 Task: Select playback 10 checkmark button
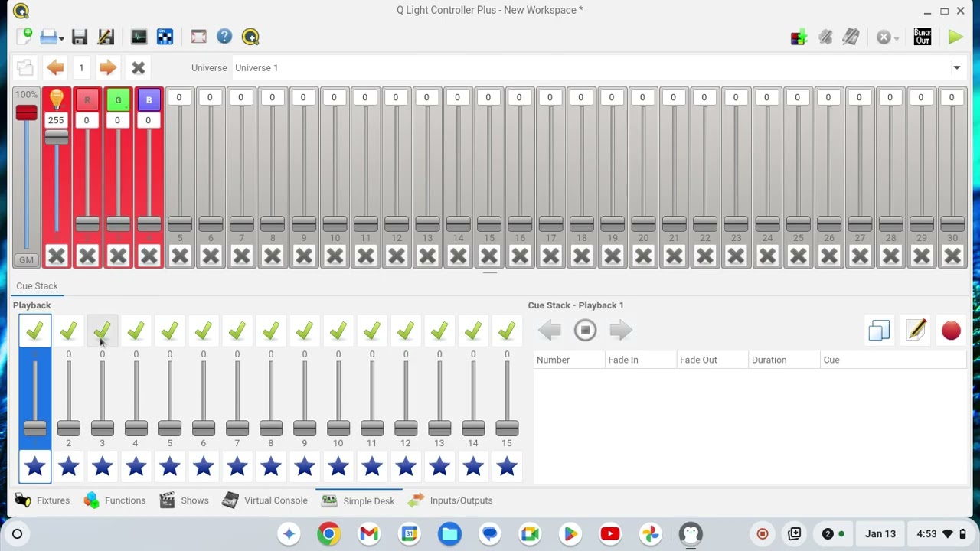tap(338, 331)
